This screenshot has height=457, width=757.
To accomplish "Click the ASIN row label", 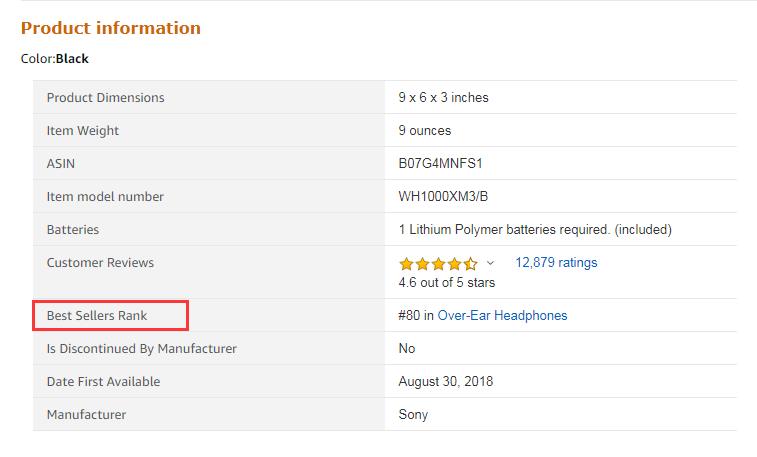I will [x=61, y=163].
